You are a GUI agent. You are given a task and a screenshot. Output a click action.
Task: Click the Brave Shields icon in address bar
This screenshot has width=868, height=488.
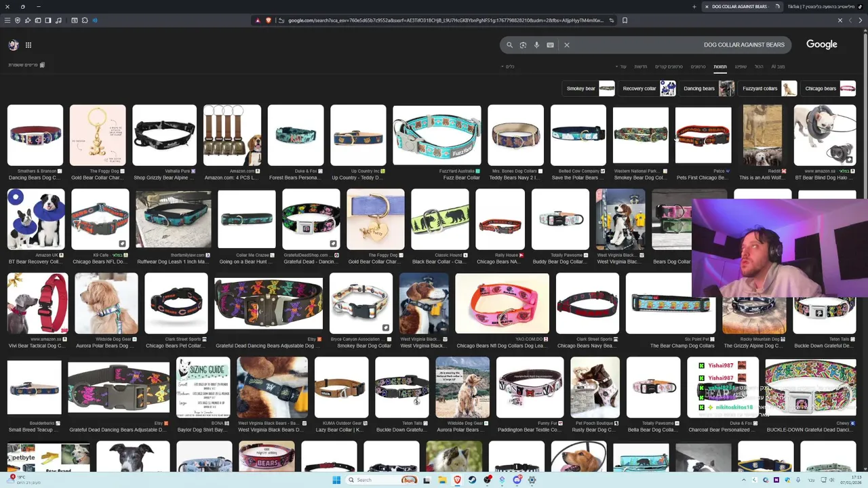pos(269,20)
